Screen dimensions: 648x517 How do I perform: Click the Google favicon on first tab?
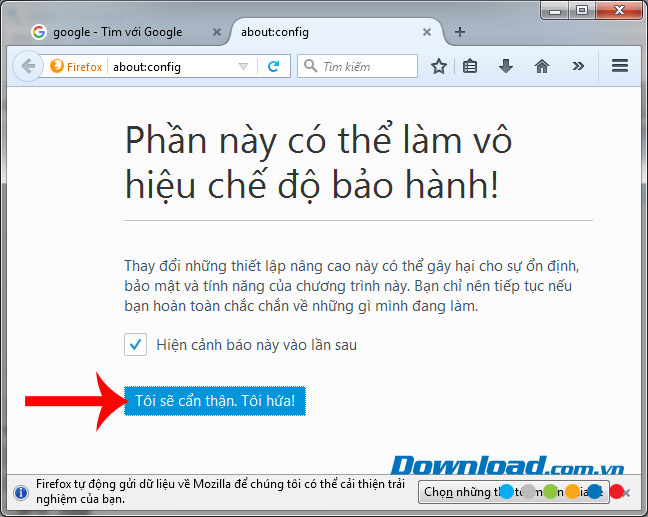point(39,32)
